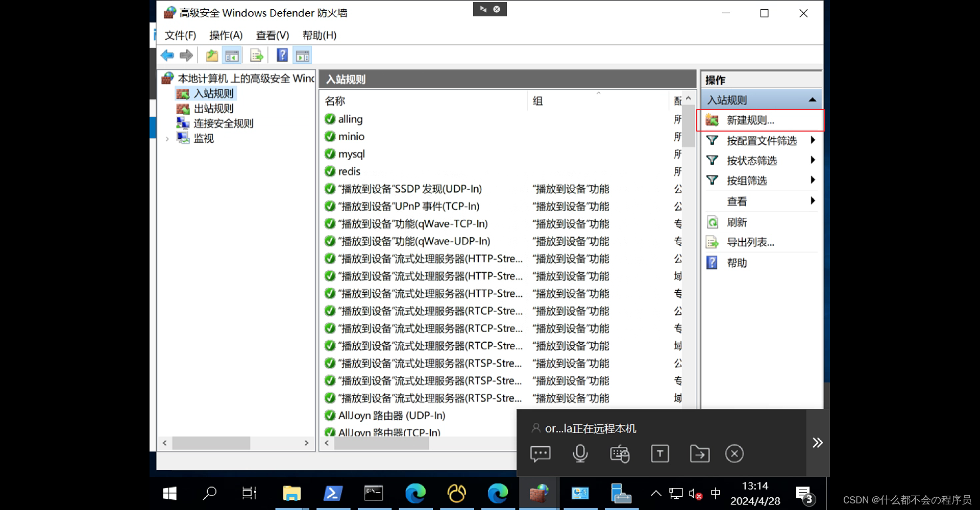Click the 中 input method indicator
Screen dimensions: 980x510
pos(716,493)
